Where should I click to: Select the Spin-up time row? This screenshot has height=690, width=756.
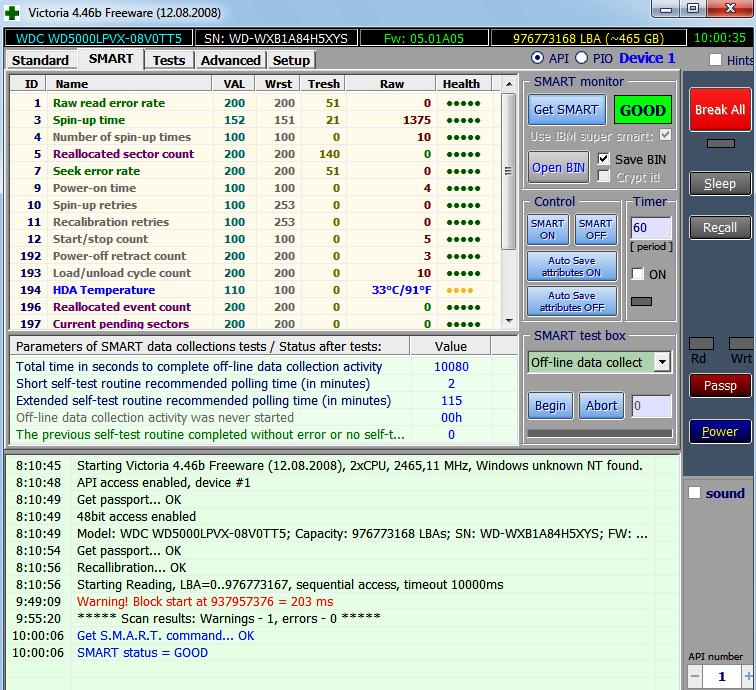coord(255,120)
